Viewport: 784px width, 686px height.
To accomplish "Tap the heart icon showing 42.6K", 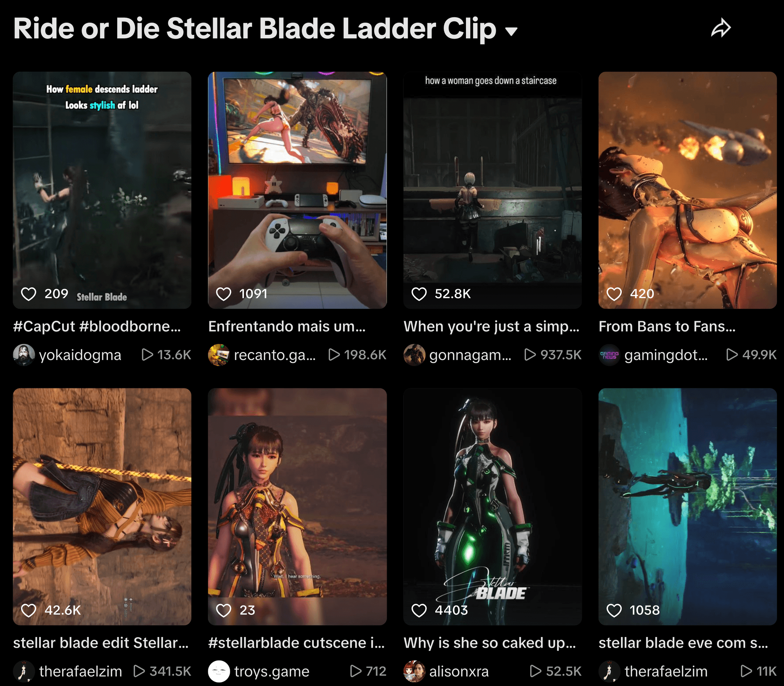I will [x=28, y=610].
